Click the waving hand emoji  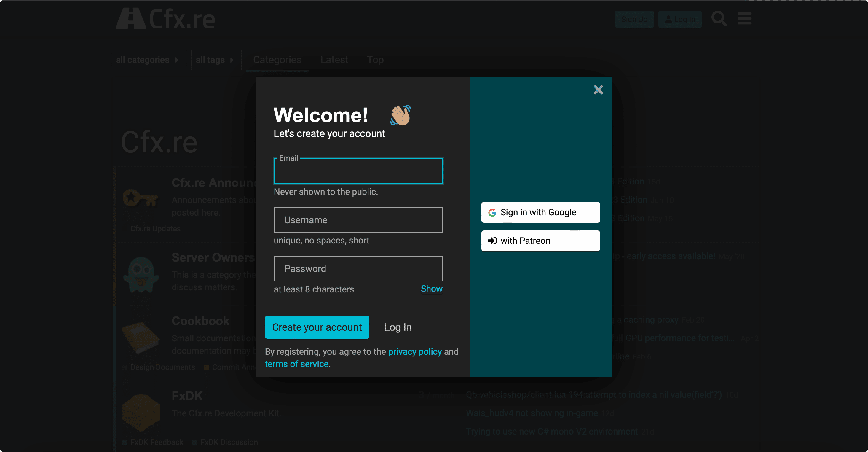[401, 115]
